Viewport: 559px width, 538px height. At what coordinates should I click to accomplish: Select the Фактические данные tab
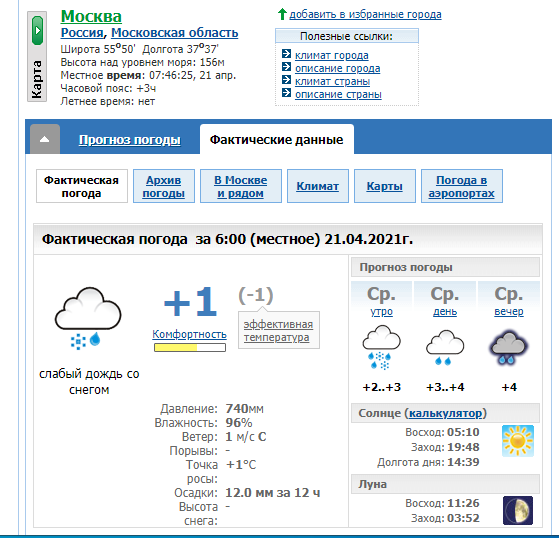click(277, 139)
